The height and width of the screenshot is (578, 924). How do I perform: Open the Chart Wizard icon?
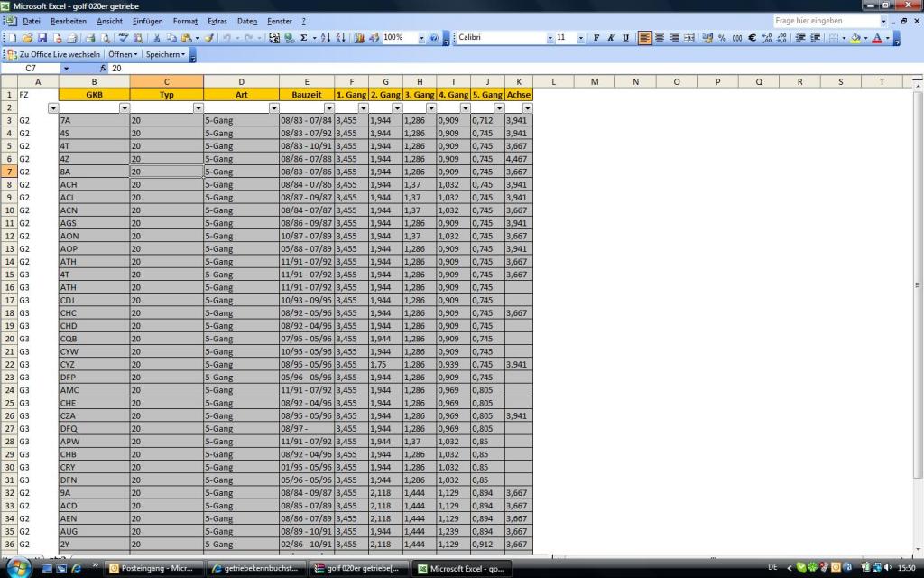coord(359,38)
